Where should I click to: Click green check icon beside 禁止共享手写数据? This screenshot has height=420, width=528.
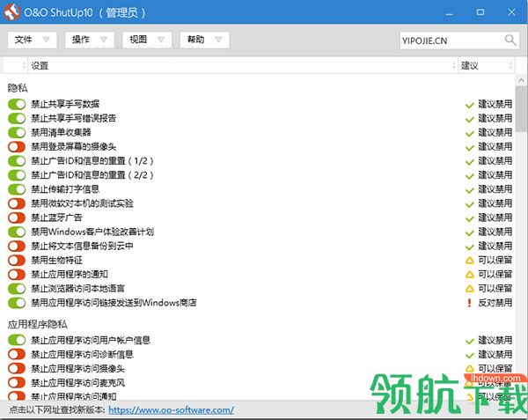(x=469, y=105)
